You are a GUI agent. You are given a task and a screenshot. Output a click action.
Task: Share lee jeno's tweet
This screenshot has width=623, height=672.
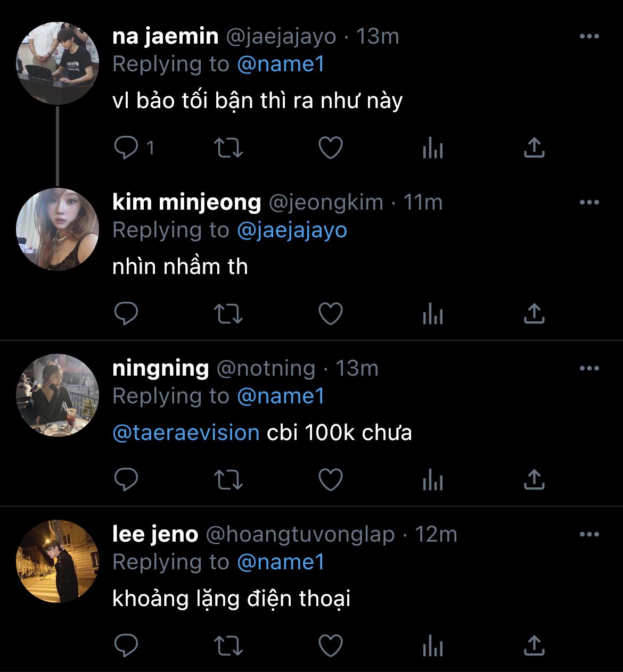tap(534, 646)
